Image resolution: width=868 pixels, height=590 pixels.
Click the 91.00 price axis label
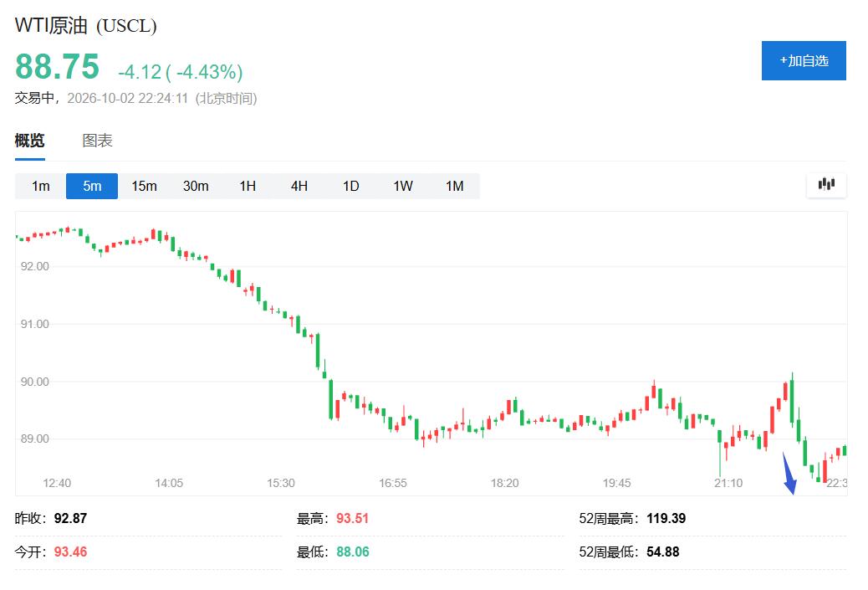(x=35, y=324)
